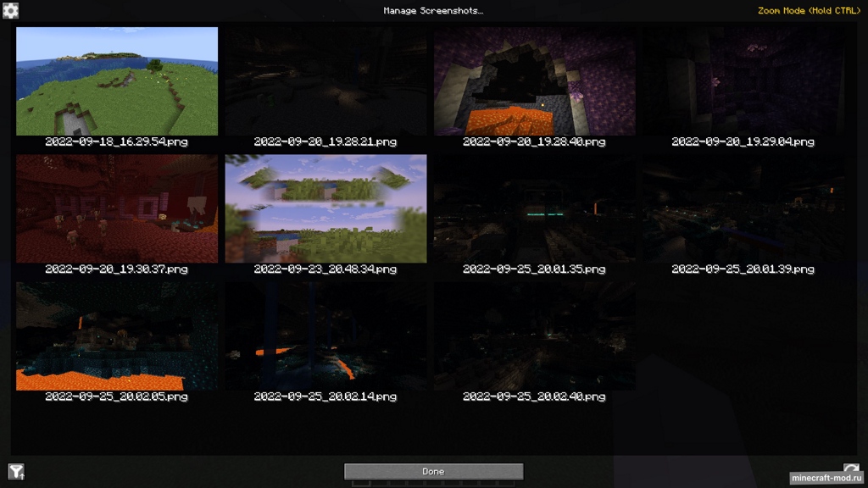This screenshot has width=868, height=488.
Task: Open lava thumbnail 2022-09-25_20.02.05
Action: click(117, 336)
